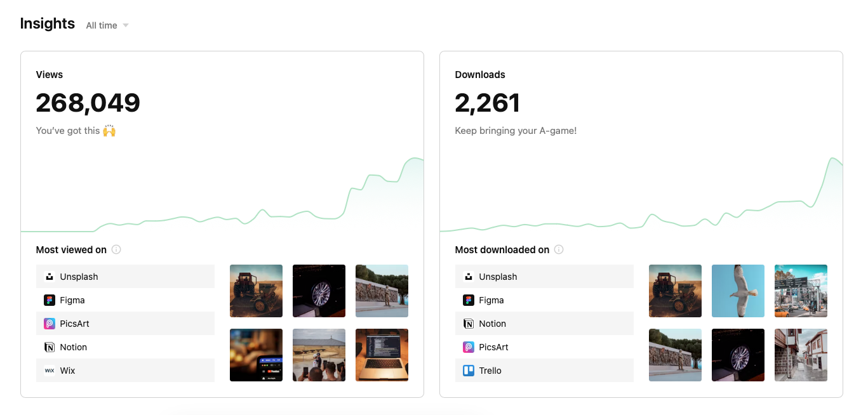Select Wix label in Most viewed list
868x415 pixels.
point(68,371)
